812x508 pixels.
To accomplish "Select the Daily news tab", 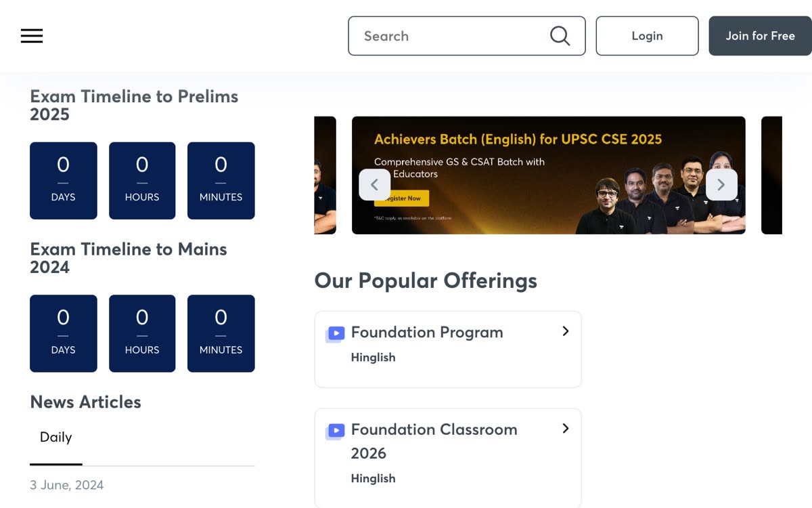I will 56,438.
